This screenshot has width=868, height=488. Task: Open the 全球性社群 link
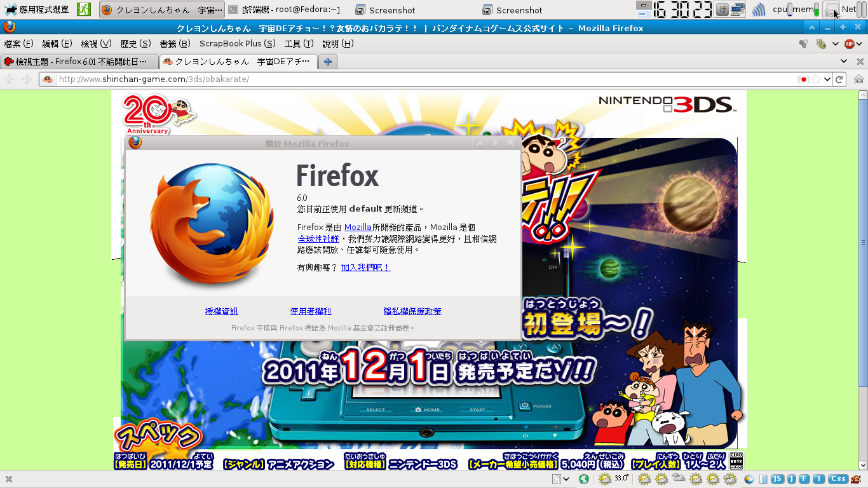point(318,238)
